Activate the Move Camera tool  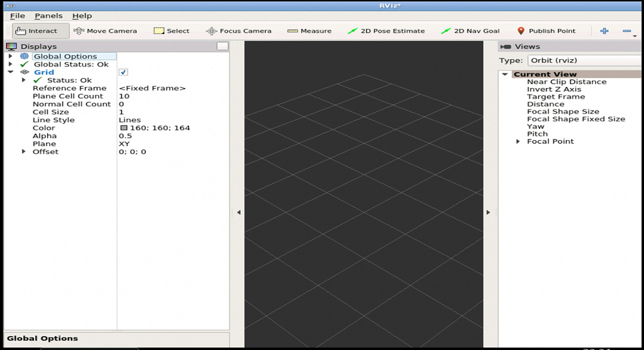pos(105,31)
